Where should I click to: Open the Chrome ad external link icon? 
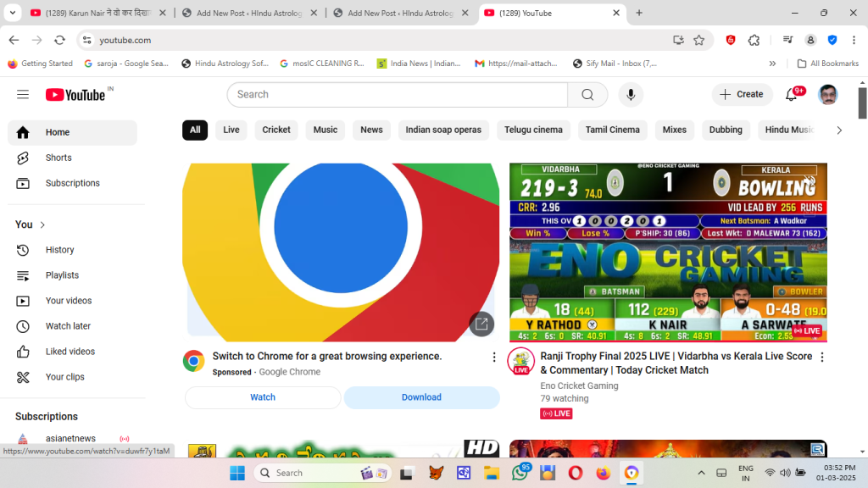click(481, 324)
